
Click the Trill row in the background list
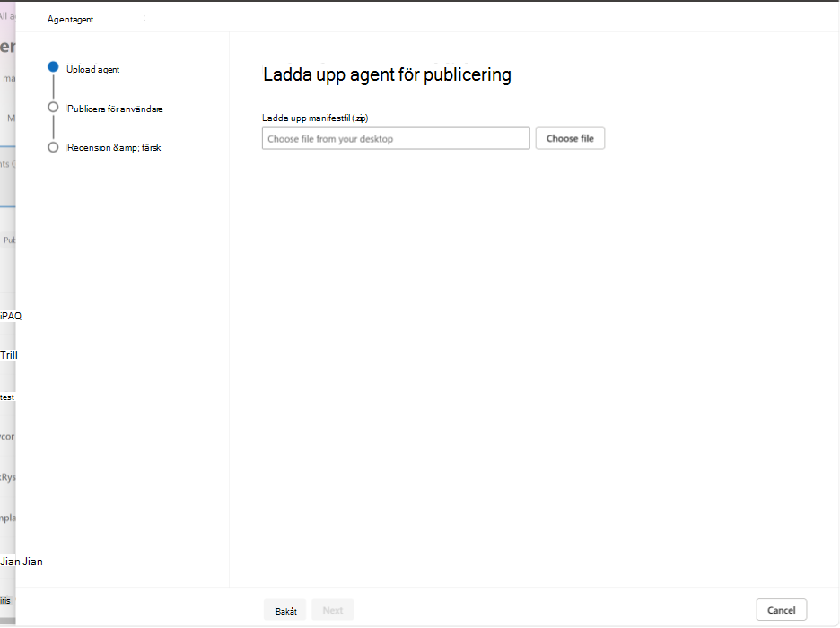(9, 355)
